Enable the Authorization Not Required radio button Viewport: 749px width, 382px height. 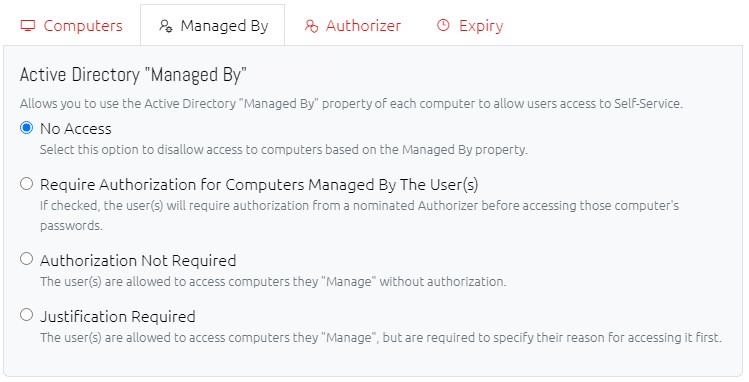pos(27,259)
